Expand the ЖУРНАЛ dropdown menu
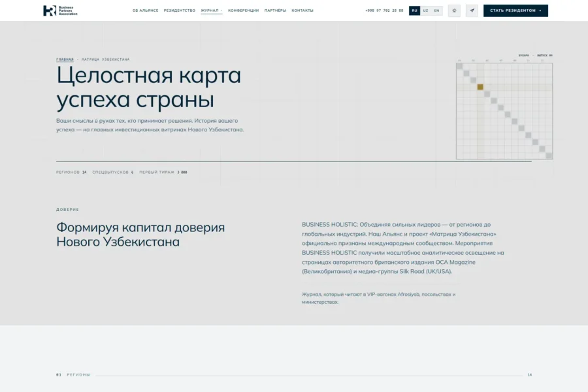Viewport: 588px width, 392px height. (212, 10)
